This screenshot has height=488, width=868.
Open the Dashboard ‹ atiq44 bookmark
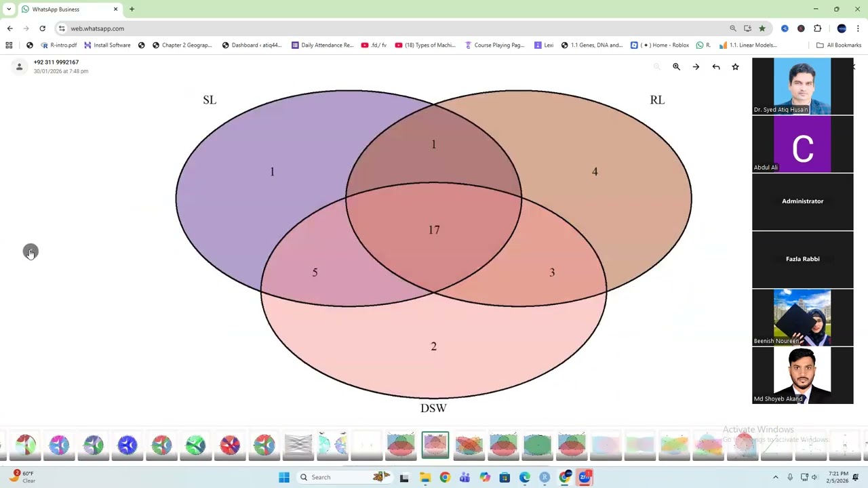tap(252, 45)
